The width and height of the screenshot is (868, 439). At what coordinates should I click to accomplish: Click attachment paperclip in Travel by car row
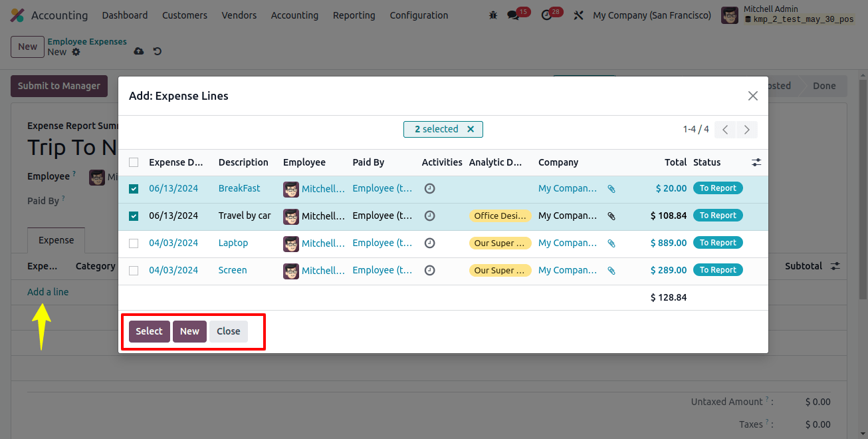(611, 216)
